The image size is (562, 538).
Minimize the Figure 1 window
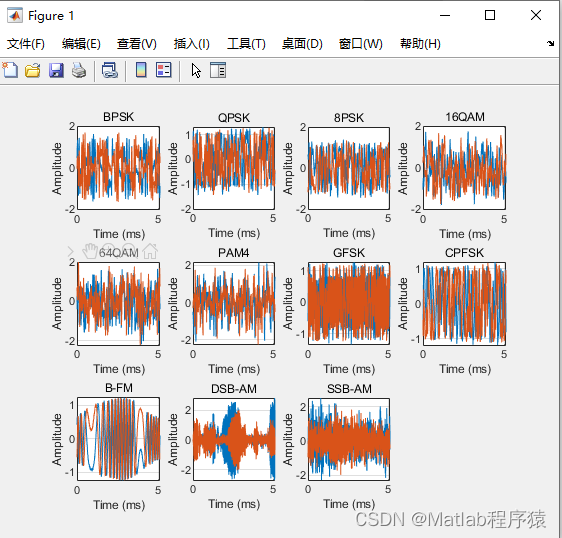click(445, 15)
